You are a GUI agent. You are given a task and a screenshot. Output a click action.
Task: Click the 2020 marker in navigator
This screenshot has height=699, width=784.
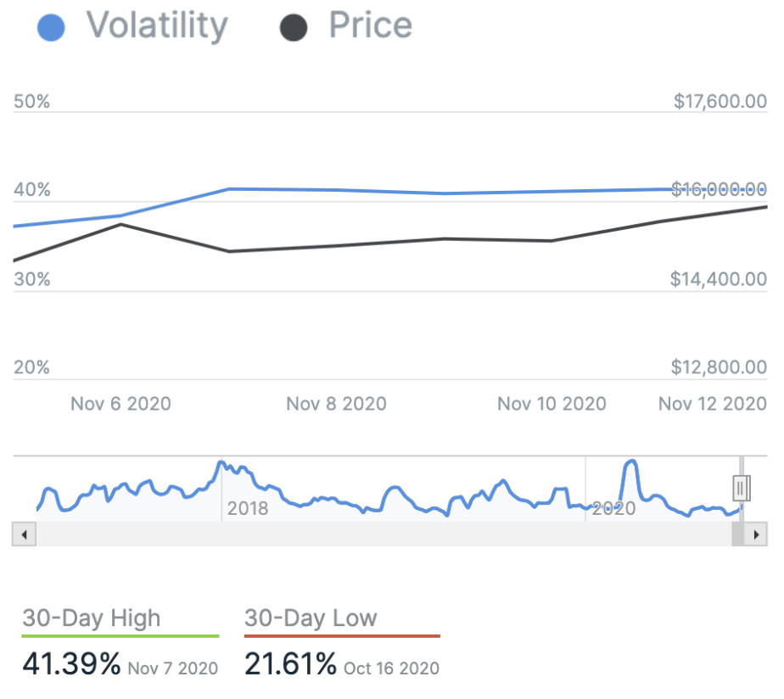tap(613, 508)
